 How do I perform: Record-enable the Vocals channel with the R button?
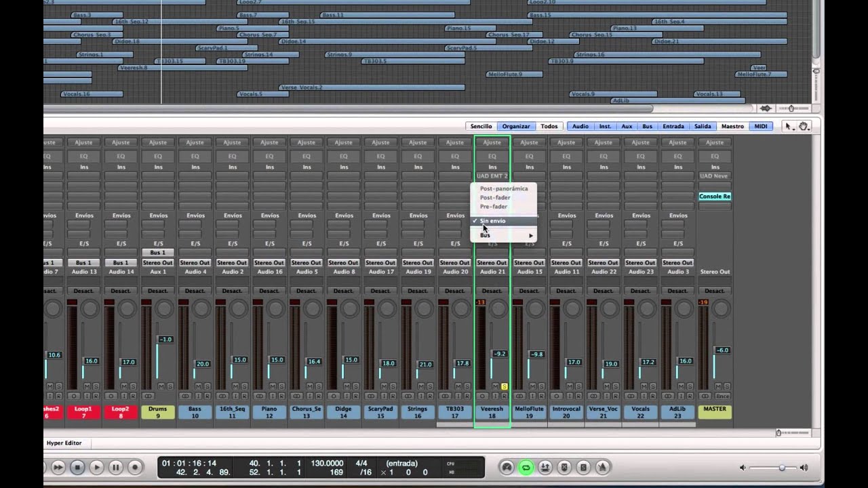pos(652,396)
